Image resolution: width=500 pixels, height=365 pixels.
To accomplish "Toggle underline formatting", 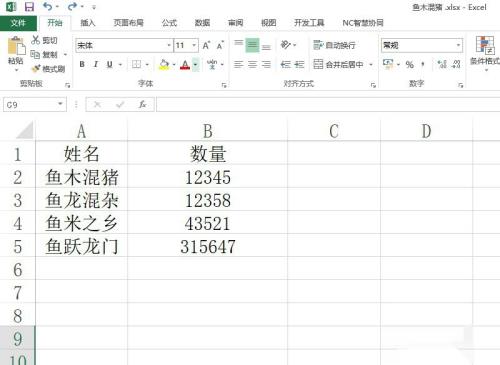I will (109, 64).
